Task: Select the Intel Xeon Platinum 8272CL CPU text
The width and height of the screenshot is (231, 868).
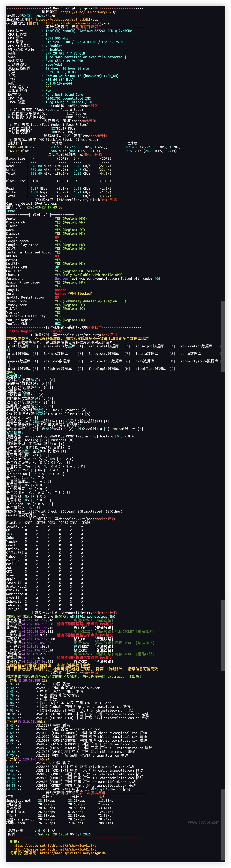Action: tap(89, 31)
